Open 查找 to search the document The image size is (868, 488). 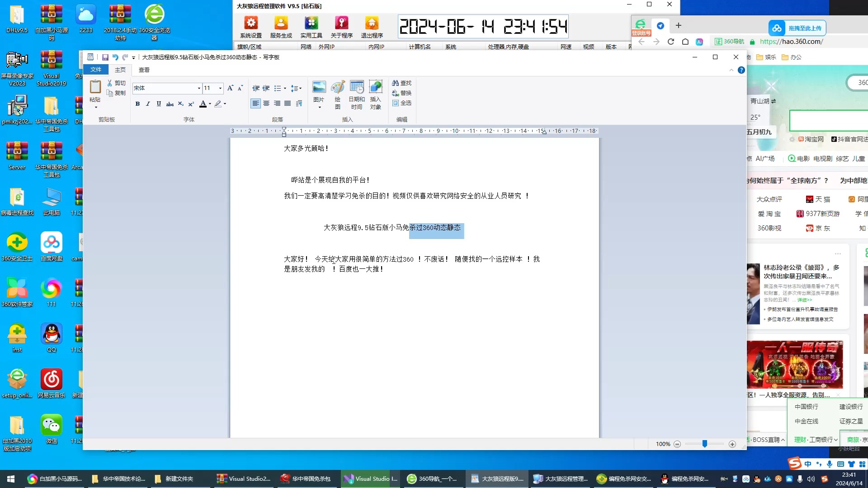[x=401, y=83]
